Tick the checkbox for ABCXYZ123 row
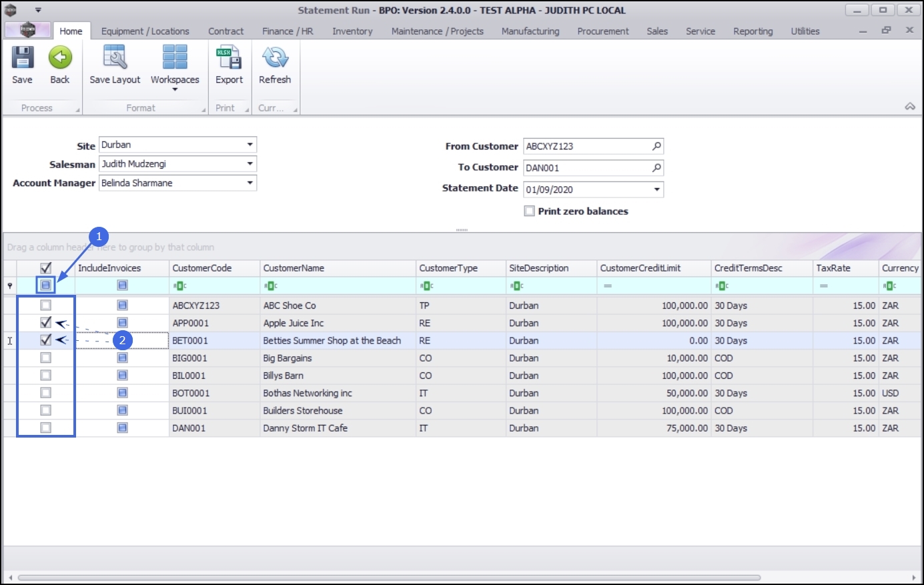The image size is (924, 585). click(45, 306)
